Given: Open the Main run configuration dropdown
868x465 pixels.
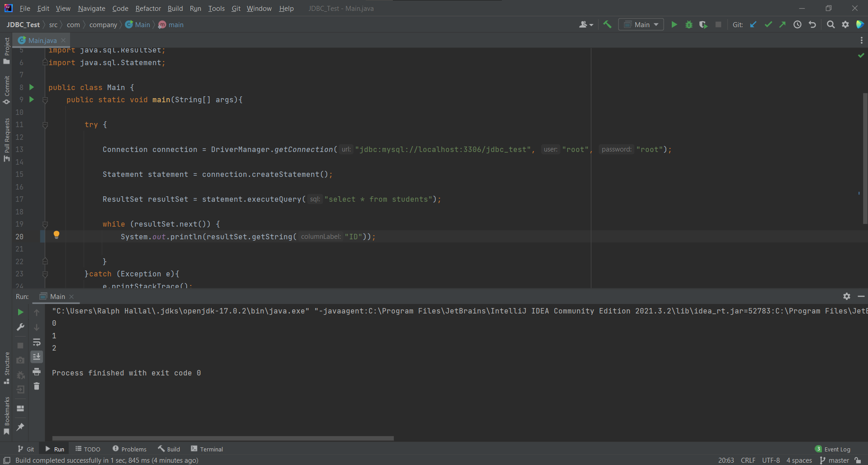Looking at the screenshot, I should pos(641,24).
